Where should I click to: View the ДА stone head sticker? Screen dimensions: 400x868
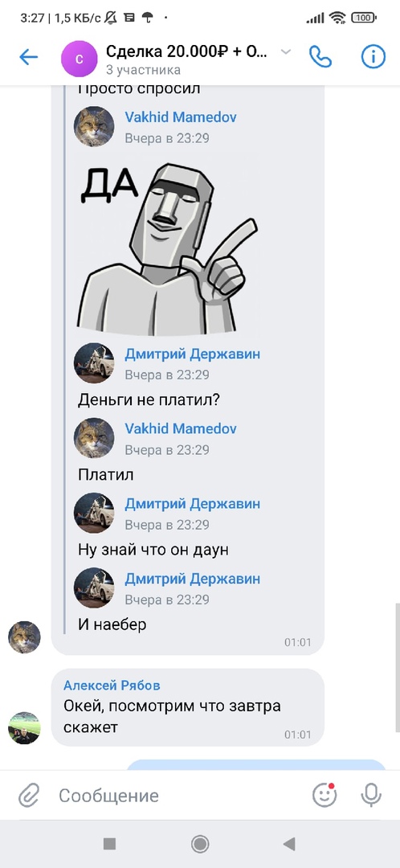[x=168, y=248]
